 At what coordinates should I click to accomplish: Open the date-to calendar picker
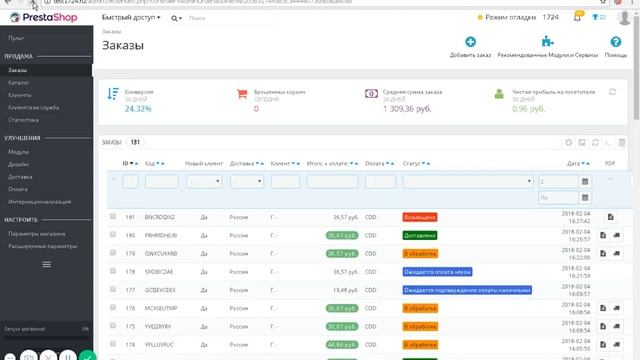(584, 198)
